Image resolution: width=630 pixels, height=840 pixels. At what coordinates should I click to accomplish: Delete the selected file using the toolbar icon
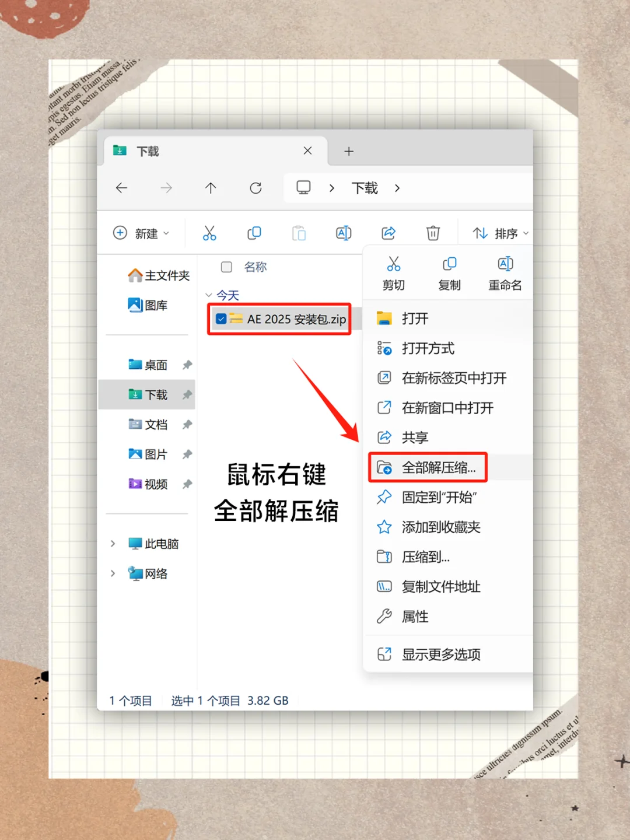[x=433, y=233]
